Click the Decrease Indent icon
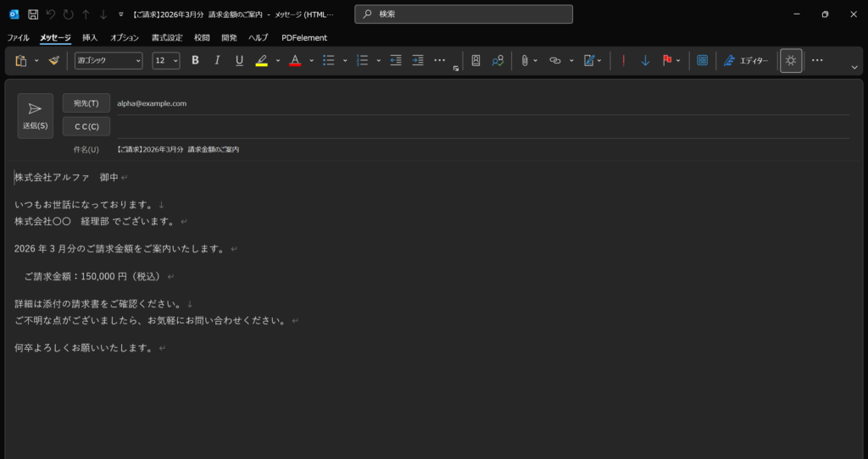Screen dimensions: 868x459 [396, 61]
